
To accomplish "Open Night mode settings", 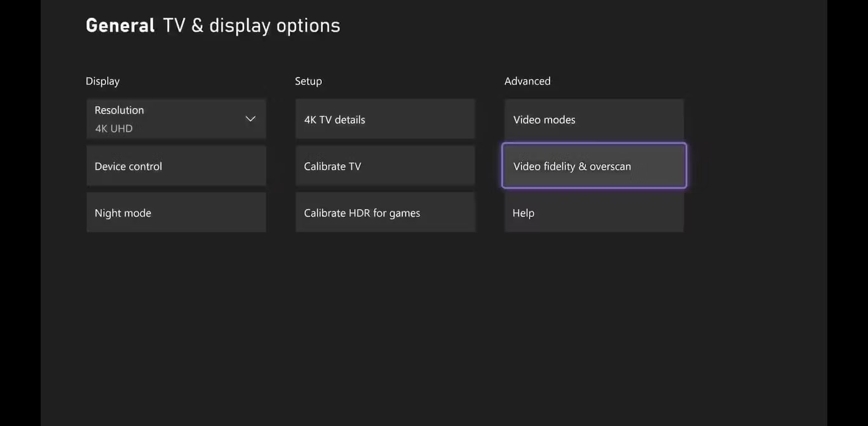I will [176, 213].
